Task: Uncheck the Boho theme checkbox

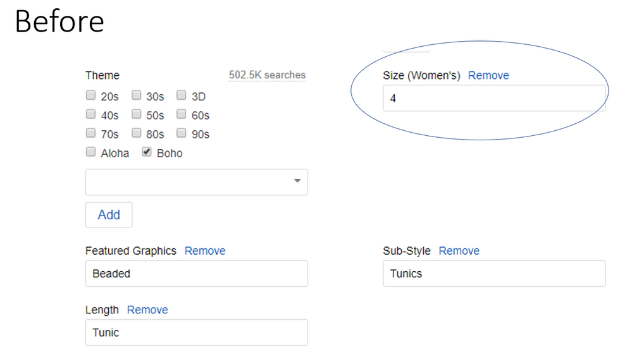Action: click(x=147, y=152)
